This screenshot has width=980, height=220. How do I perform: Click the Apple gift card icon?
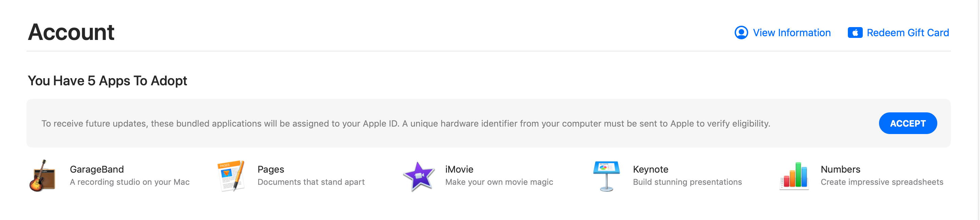tap(855, 33)
